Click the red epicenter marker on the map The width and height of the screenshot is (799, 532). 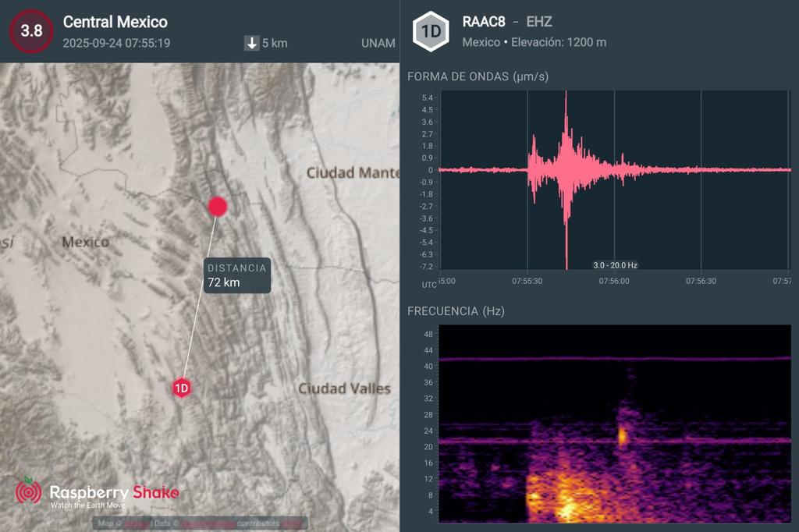tap(217, 206)
